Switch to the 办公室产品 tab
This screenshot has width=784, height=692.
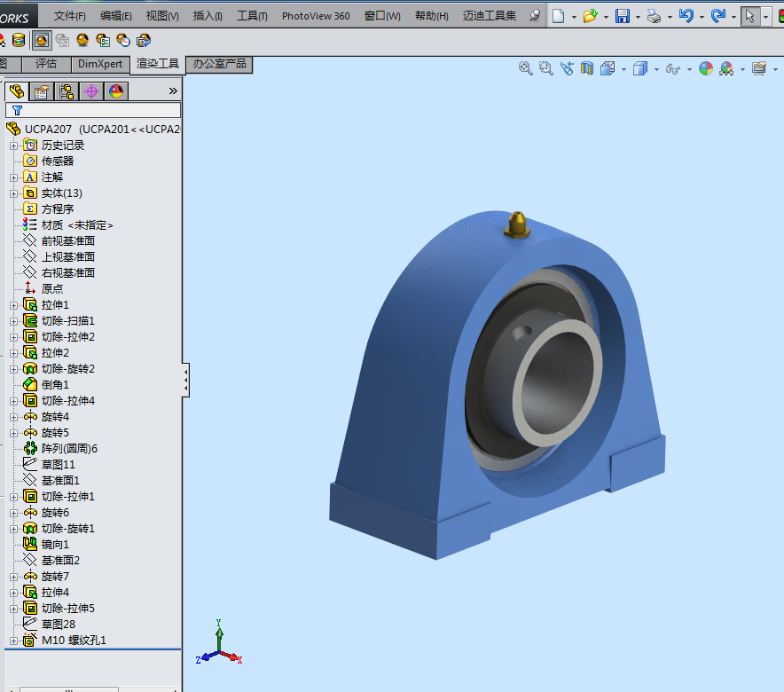219,64
